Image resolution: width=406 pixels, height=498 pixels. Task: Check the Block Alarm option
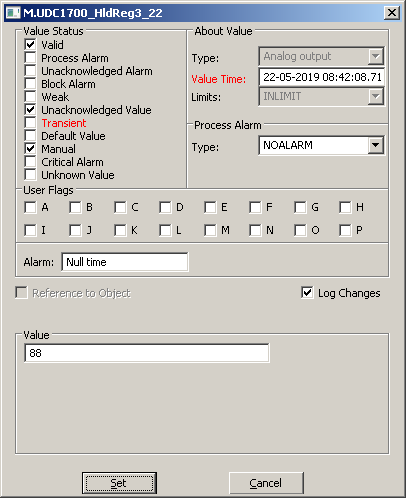click(30, 83)
